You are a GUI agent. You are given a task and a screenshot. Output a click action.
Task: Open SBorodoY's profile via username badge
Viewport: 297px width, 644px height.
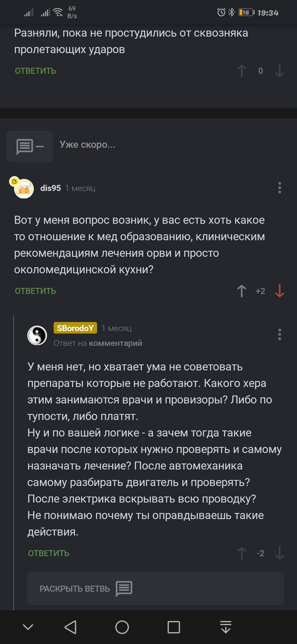[x=75, y=328]
